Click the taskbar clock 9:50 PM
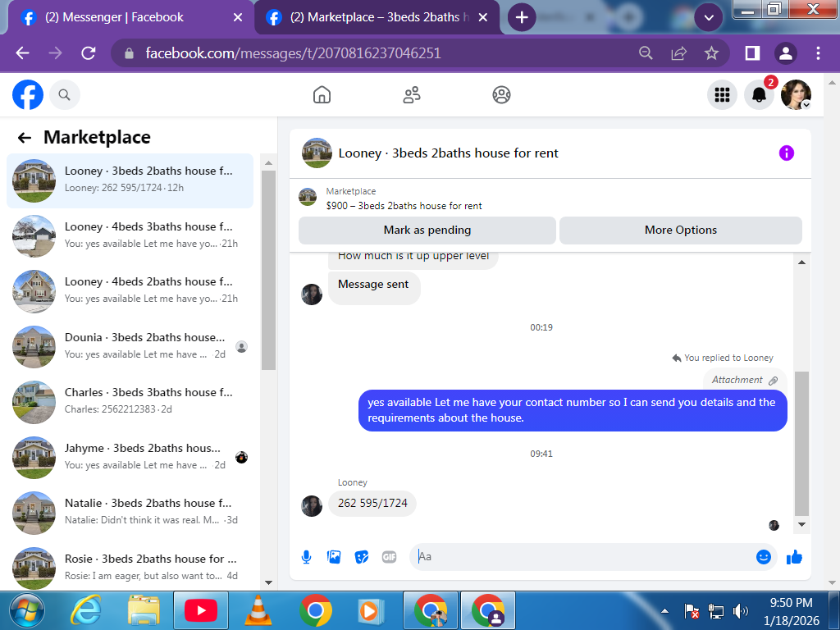This screenshot has width=840, height=630. point(792,603)
